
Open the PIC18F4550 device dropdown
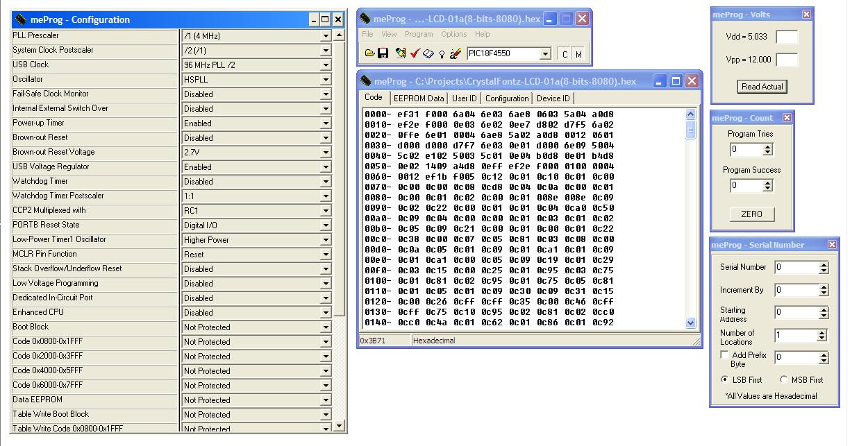[x=545, y=54]
